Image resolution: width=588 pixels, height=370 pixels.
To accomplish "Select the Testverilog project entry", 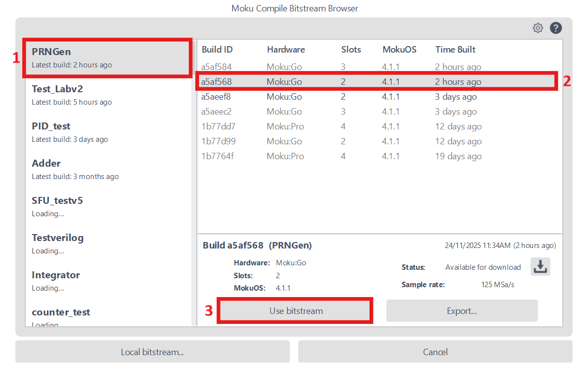I will point(107,244).
